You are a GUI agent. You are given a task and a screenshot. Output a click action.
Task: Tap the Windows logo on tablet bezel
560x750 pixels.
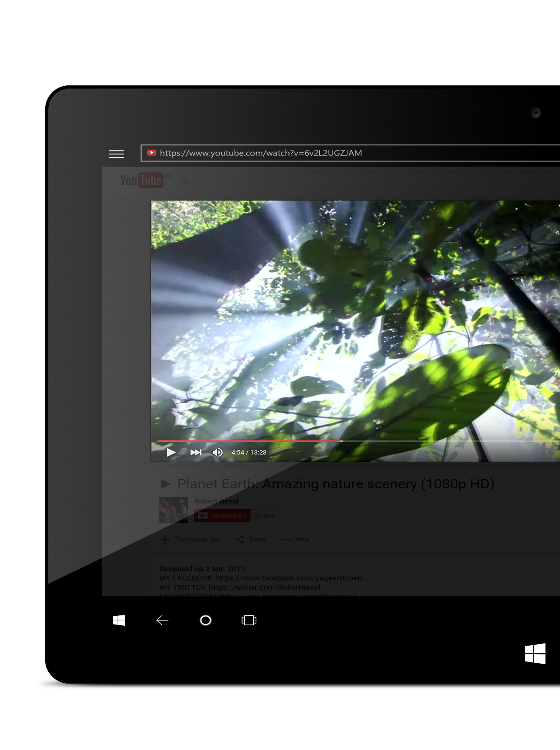pyautogui.click(x=535, y=654)
